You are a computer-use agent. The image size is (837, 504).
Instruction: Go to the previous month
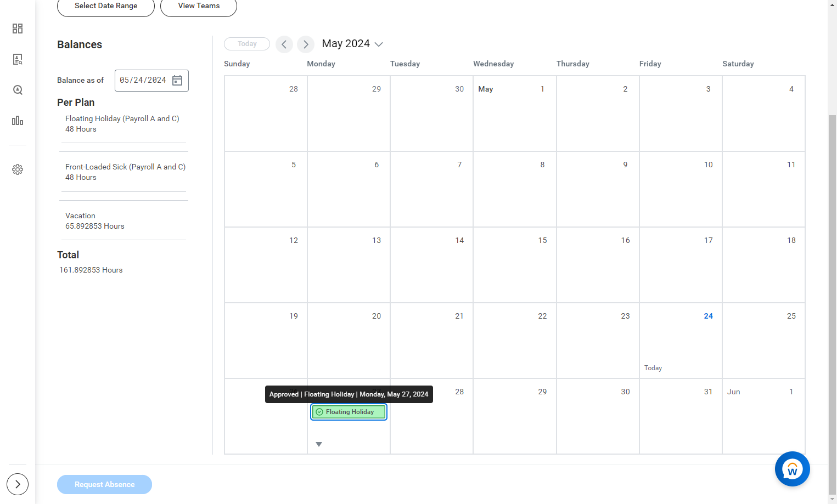(284, 44)
